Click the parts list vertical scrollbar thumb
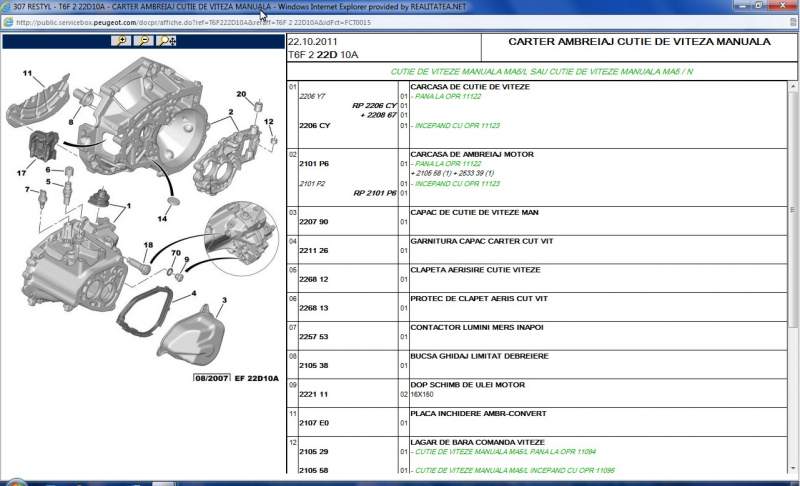This screenshot has width=800, height=486. 793,210
